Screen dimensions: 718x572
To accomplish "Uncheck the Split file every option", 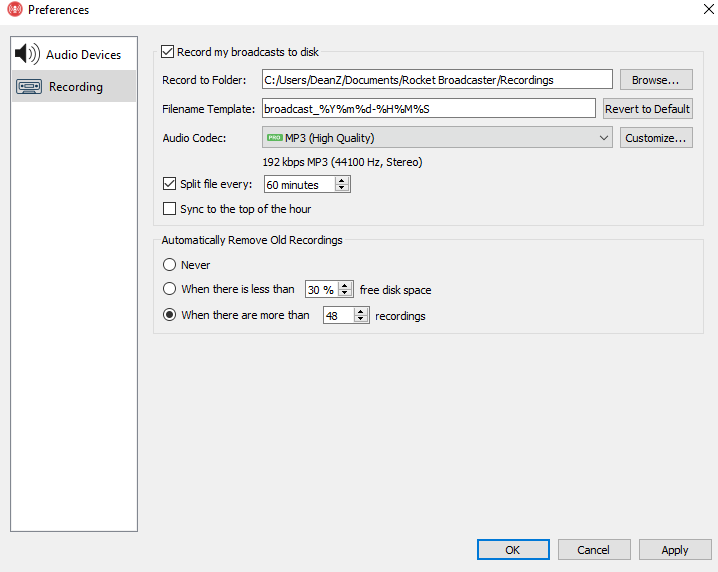I will [169, 184].
